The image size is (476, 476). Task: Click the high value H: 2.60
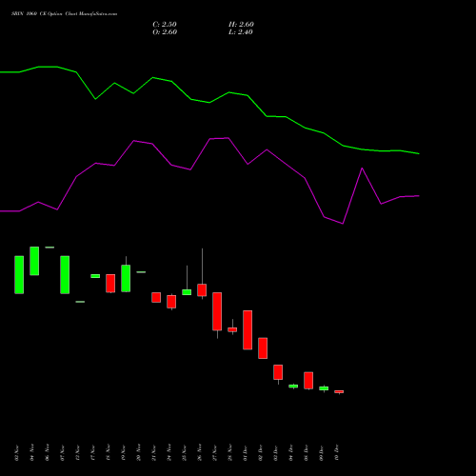pyautogui.click(x=241, y=24)
